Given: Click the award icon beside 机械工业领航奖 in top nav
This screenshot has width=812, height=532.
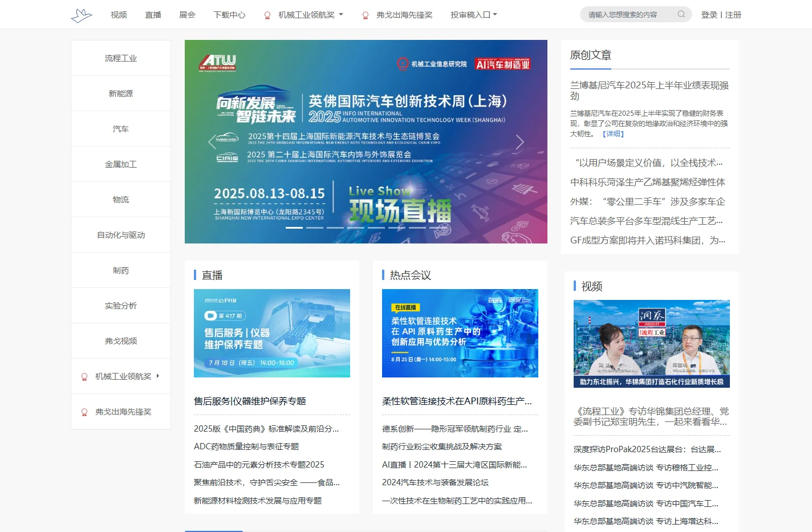Looking at the screenshot, I should point(267,15).
